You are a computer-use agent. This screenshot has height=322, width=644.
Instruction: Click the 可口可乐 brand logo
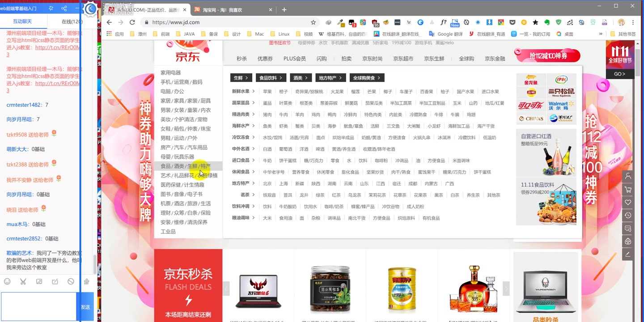tap(531, 106)
